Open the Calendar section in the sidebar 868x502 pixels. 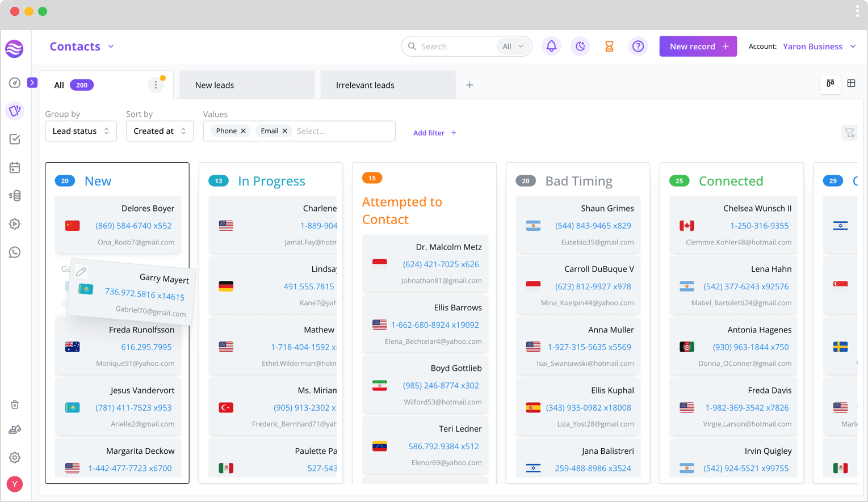coord(15,167)
